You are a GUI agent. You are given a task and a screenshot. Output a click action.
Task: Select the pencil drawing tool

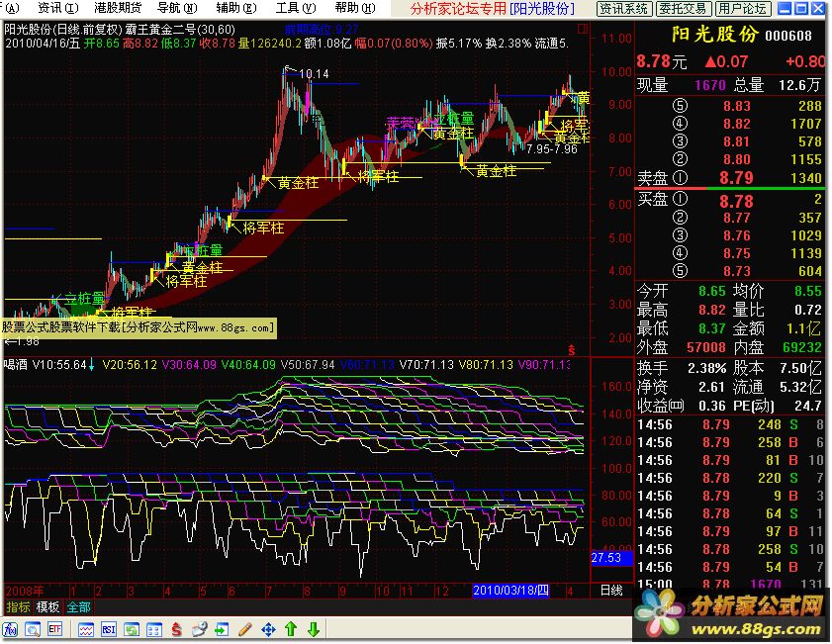[245, 630]
